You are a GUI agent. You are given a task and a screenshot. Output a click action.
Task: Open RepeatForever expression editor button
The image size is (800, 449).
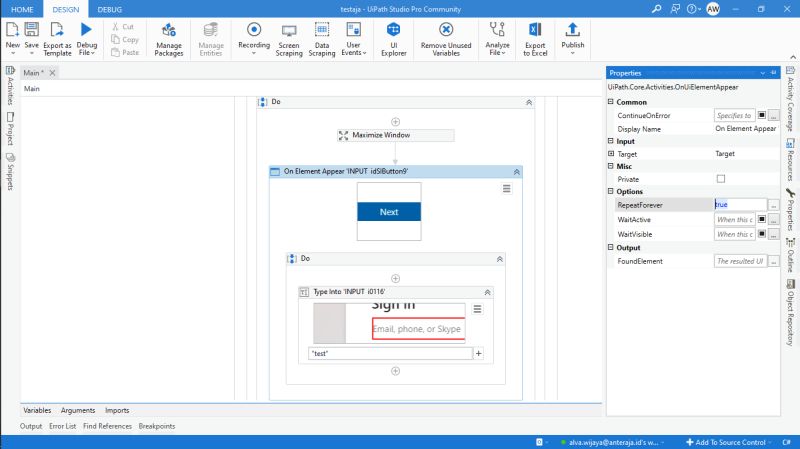(773, 205)
